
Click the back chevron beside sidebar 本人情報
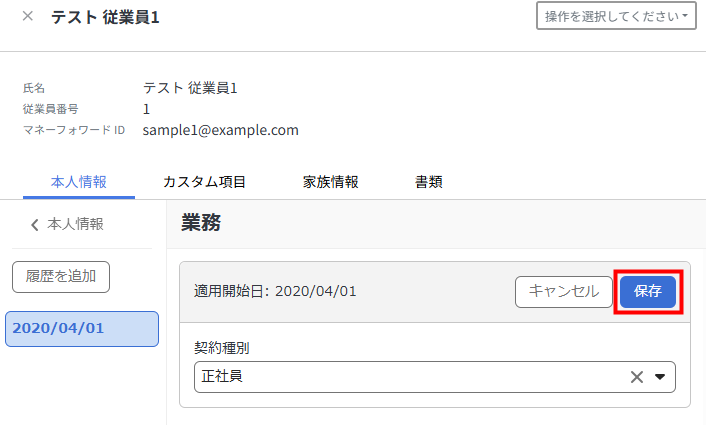[35, 224]
